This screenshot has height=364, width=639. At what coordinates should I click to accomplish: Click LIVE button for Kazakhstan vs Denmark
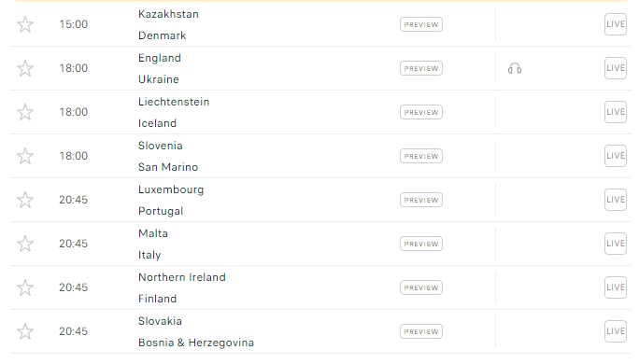(616, 24)
